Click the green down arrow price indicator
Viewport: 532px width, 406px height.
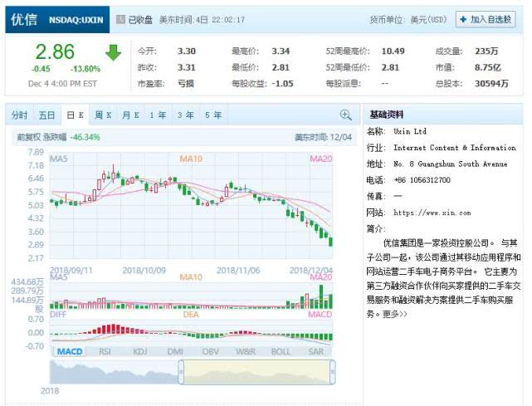click(113, 52)
